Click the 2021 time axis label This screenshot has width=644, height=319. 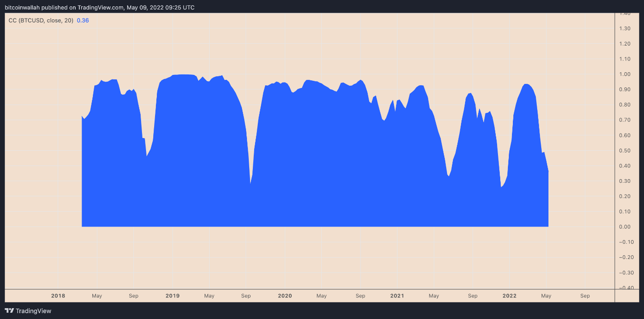click(x=397, y=296)
